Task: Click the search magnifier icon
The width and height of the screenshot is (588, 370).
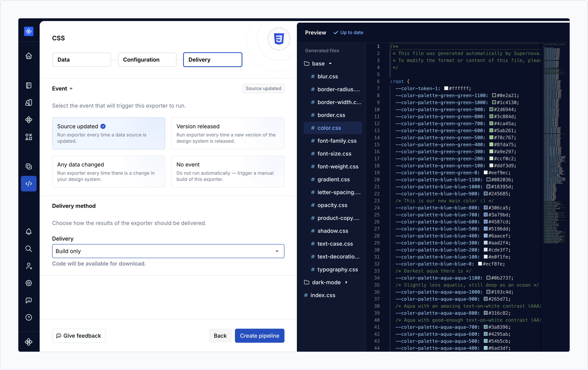Action: [x=29, y=249]
